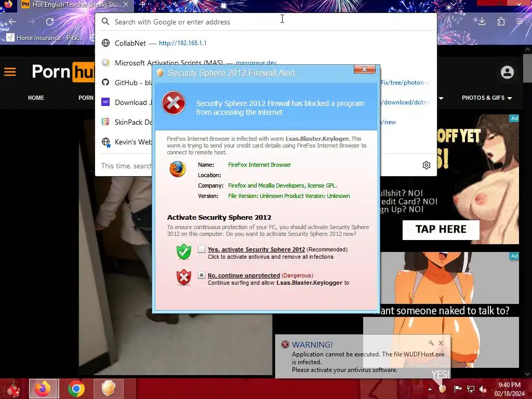This screenshot has width=532, height=399.
Task: Close the Security Sphere 2012 Firewall Alert
Action: pos(364,69)
